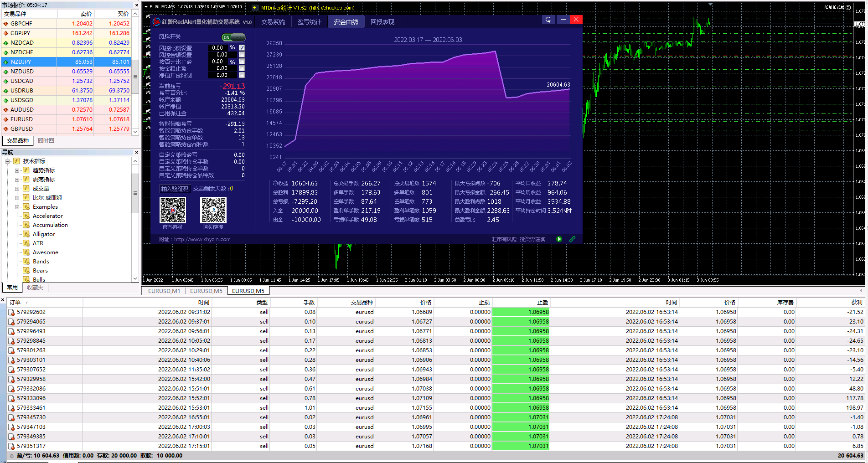Click the 购买链接 QR code image
Viewport: 868px width, 463px height.
tap(213, 210)
